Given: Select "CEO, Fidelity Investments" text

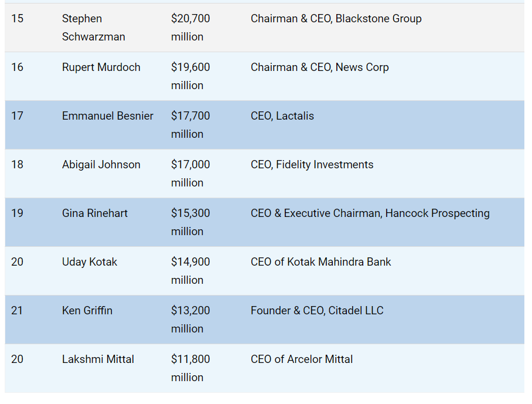Looking at the screenshot, I should [312, 165].
